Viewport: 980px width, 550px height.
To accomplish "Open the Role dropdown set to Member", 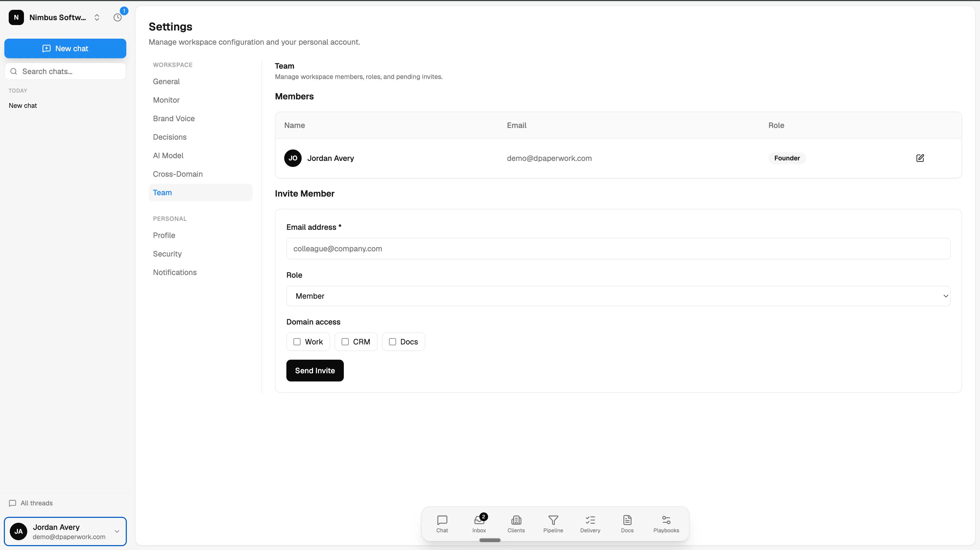I will 618,296.
